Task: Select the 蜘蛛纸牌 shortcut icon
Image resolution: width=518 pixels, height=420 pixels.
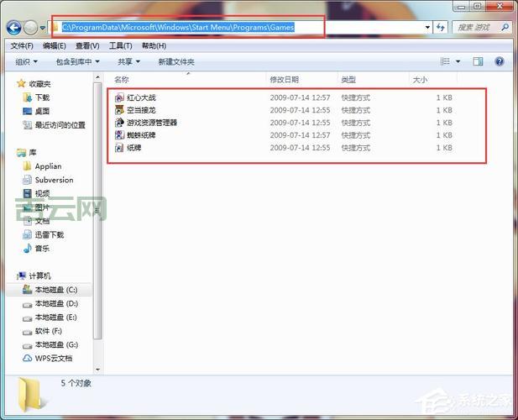Action: tap(118, 135)
